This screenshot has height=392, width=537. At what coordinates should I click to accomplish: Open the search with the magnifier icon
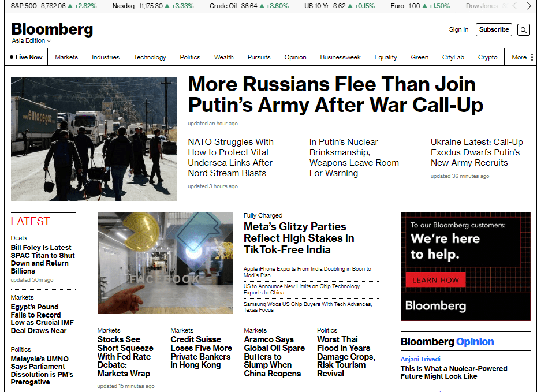pyautogui.click(x=523, y=29)
